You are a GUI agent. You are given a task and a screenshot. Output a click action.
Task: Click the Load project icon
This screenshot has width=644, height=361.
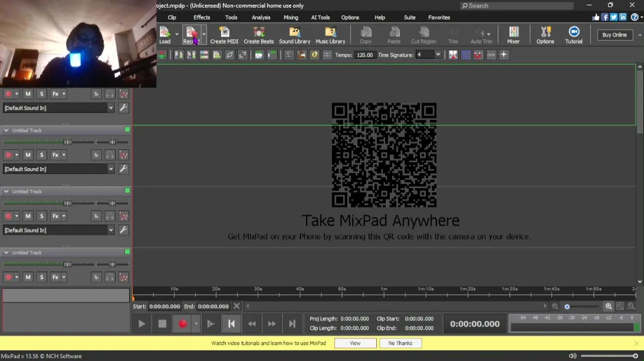[x=165, y=35]
